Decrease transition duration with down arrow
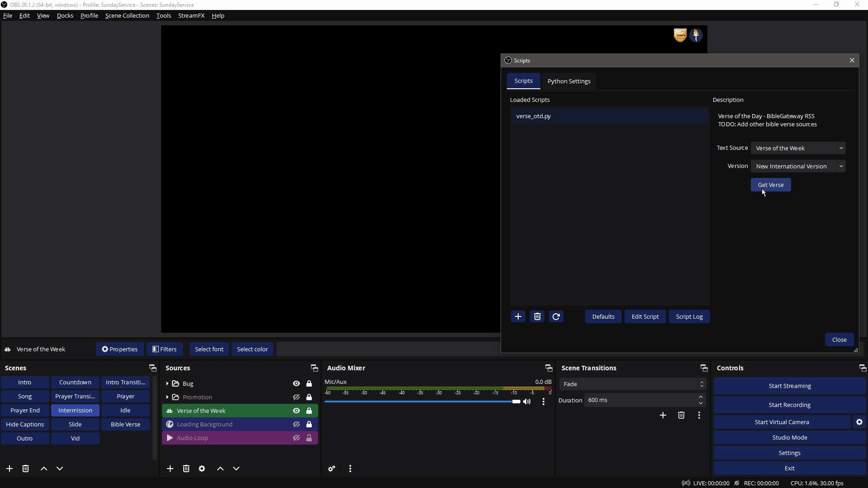Viewport: 868px width, 488px height. [701, 403]
